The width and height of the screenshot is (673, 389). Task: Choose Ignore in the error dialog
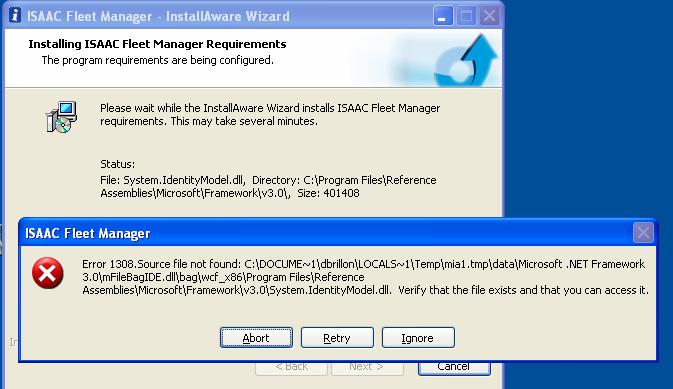[x=418, y=338]
